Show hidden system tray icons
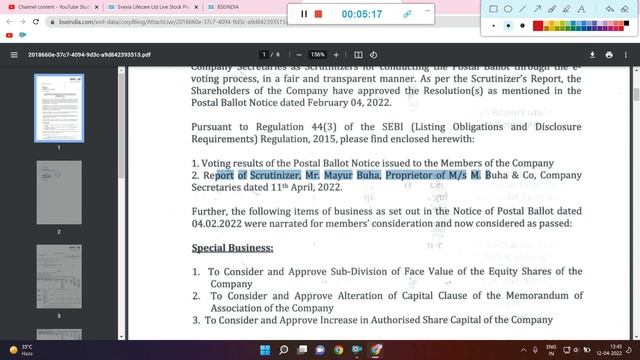The width and height of the screenshot is (640, 360). coord(523,350)
